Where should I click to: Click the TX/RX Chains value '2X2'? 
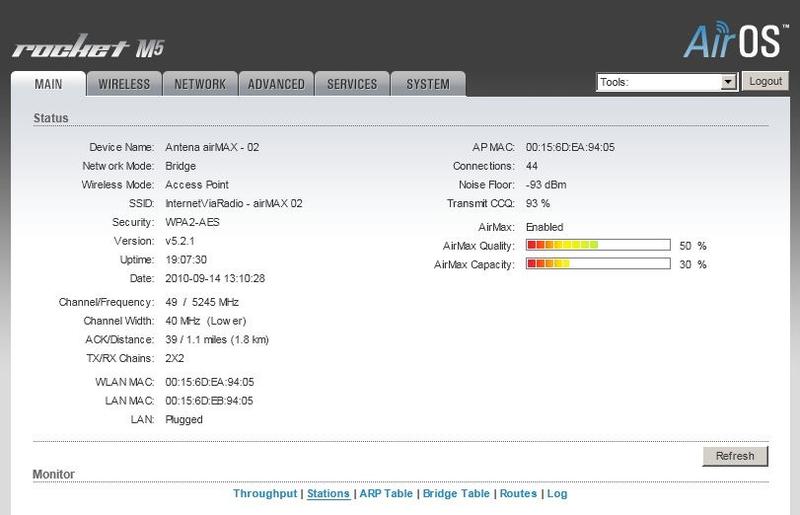tap(174, 358)
